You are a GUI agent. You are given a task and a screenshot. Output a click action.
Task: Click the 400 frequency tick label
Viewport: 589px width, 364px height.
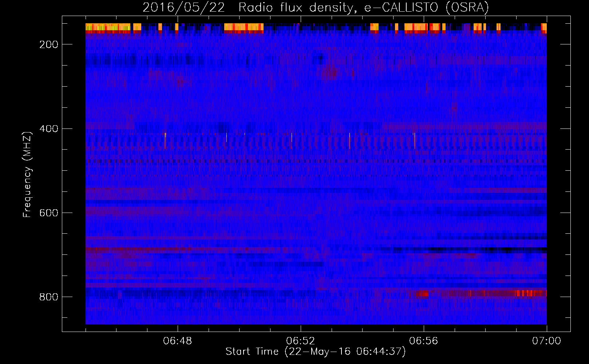pyautogui.click(x=49, y=129)
